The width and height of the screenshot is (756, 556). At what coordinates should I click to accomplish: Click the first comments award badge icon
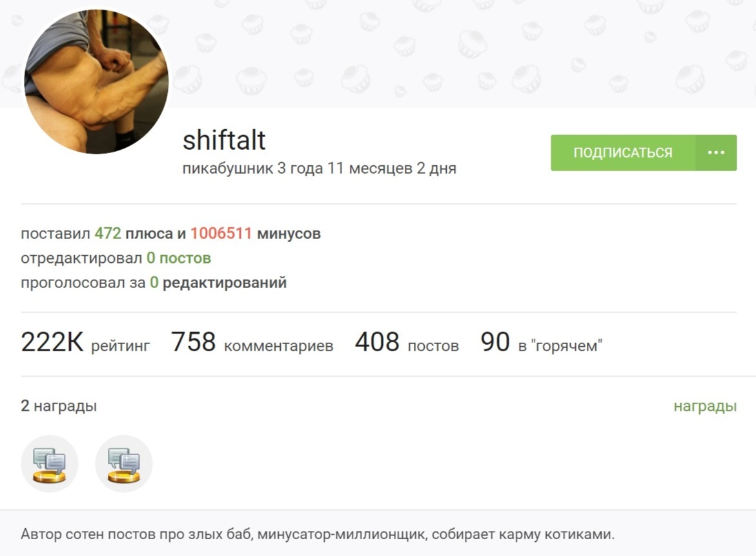[49, 464]
